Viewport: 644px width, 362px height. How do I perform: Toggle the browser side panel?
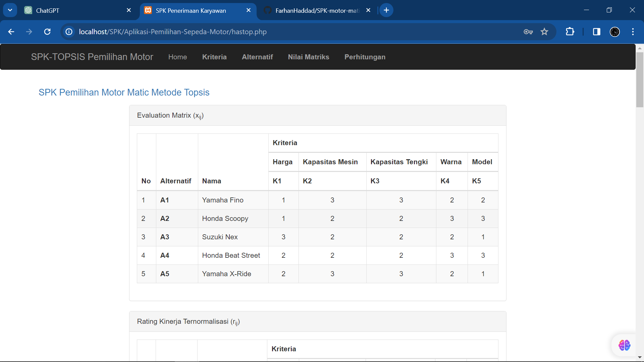click(596, 32)
